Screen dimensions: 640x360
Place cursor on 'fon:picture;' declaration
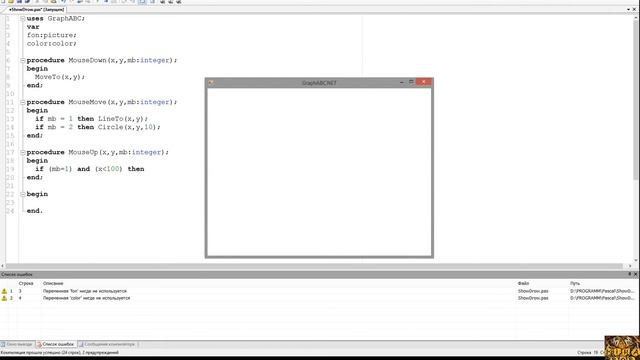click(x=51, y=35)
